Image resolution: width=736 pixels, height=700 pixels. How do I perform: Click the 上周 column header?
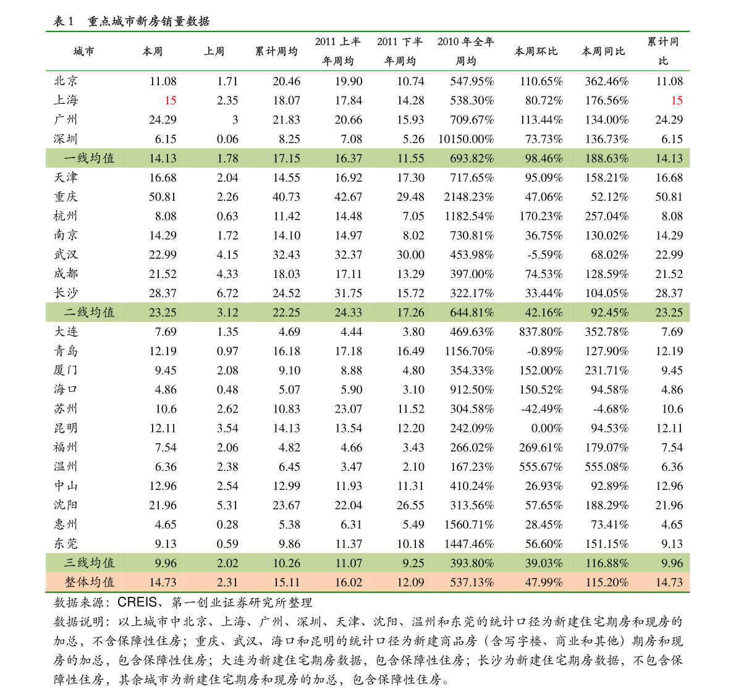[214, 52]
